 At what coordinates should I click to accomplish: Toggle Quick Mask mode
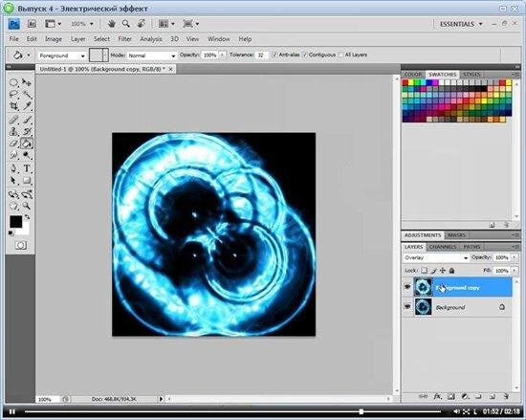[20, 245]
